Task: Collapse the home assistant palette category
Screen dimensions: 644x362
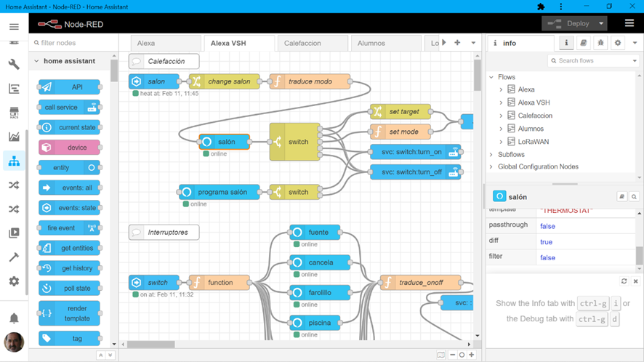Action: (37, 62)
